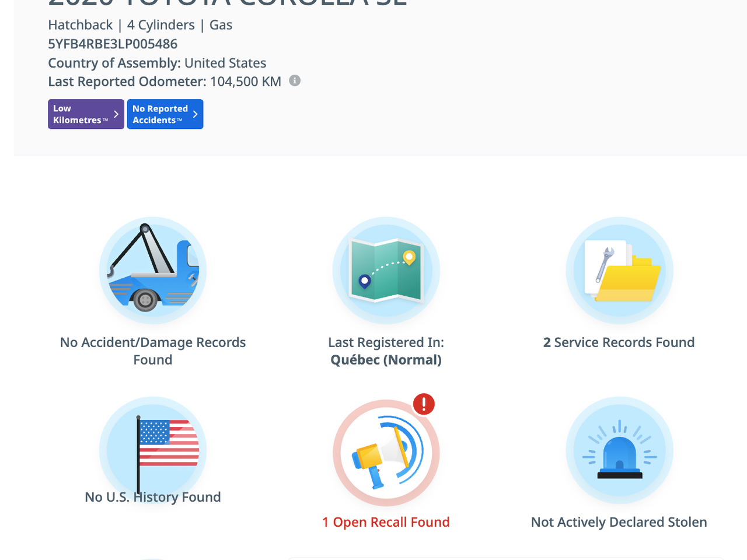Click the tow truck accident icon
Image resolution: width=747 pixels, height=560 pixels.
click(153, 271)
